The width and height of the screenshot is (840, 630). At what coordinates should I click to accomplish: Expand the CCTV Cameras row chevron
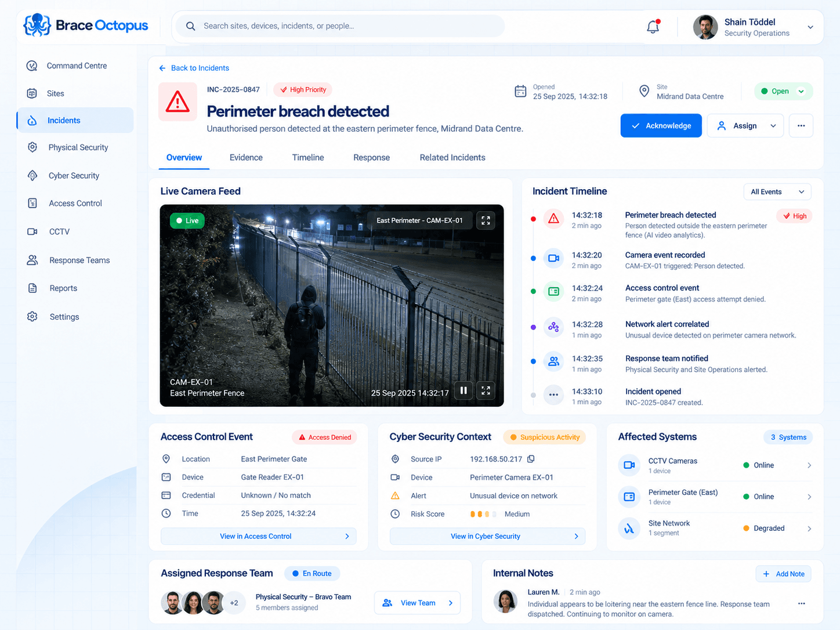pyautogui.click(x=809, y=465)
